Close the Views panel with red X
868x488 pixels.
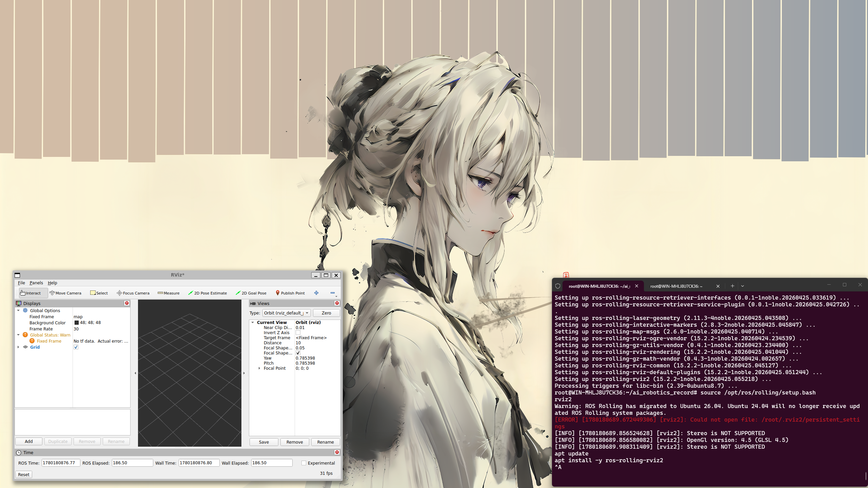point(337,303)
